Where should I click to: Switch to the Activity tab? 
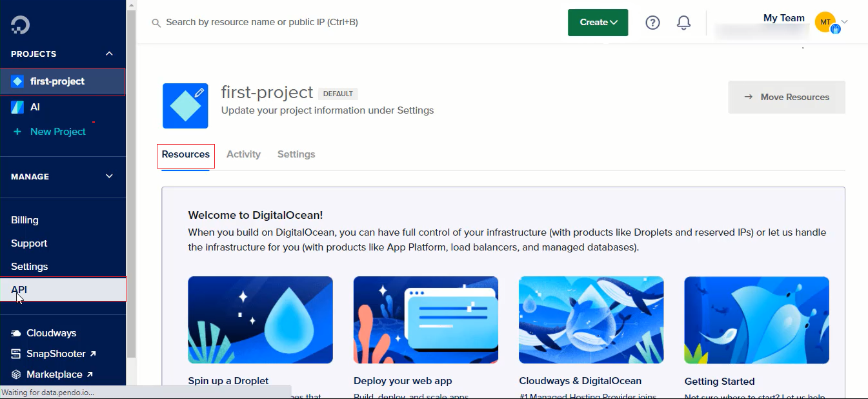[243, 154]
